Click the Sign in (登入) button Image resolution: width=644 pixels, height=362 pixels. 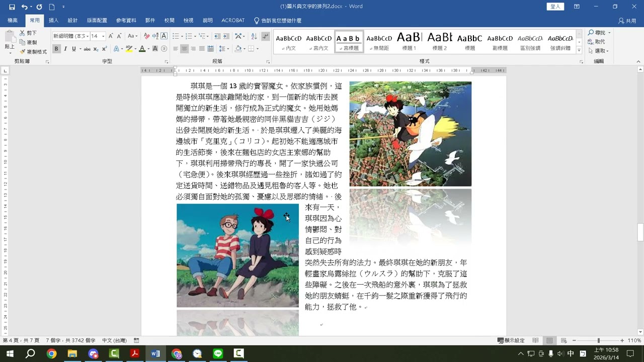click(555, 7)
